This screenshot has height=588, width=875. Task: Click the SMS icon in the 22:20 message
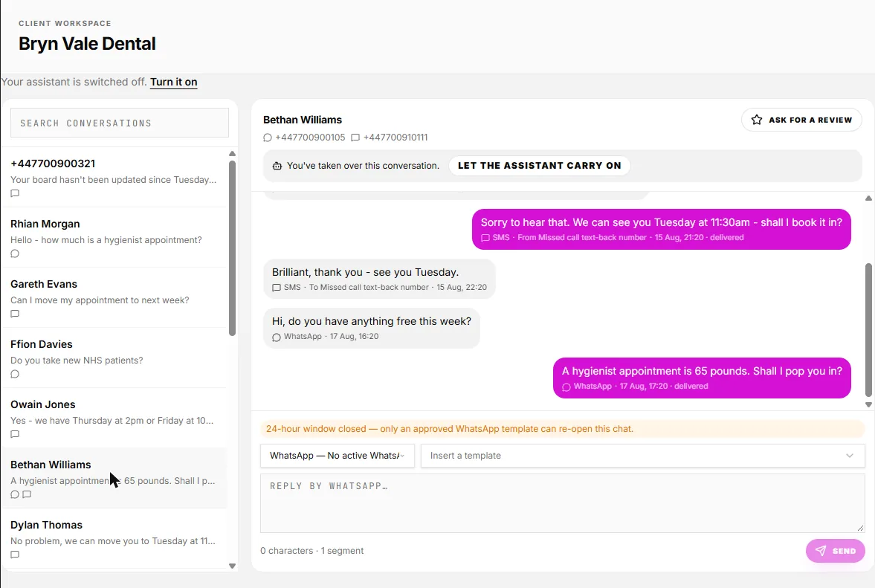(277, 288)
